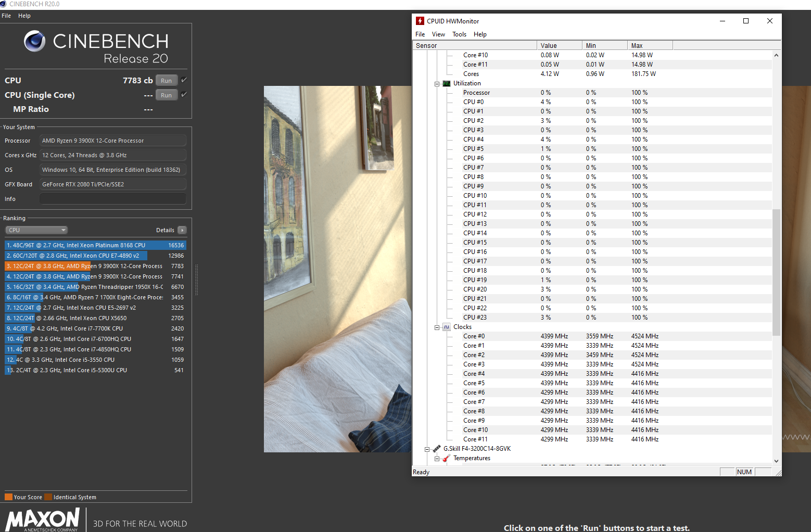Open Cinebench File menu
811x532 pixels.
pos(6,16)
